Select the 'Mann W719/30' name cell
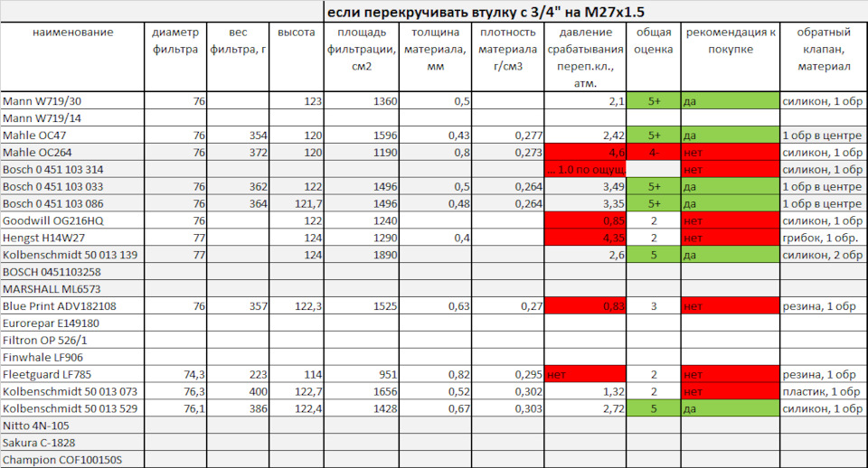The height and width of the screenshot is (468, 868). tap(72, 100)
